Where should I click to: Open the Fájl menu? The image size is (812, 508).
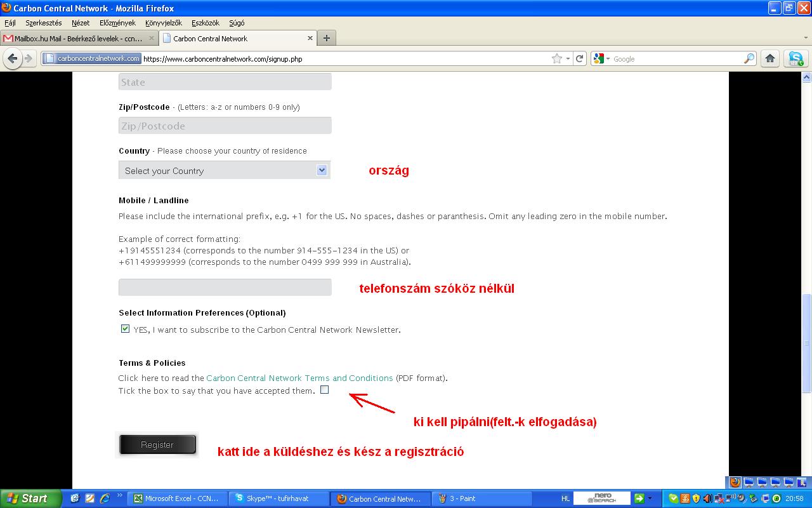point(10,23)
